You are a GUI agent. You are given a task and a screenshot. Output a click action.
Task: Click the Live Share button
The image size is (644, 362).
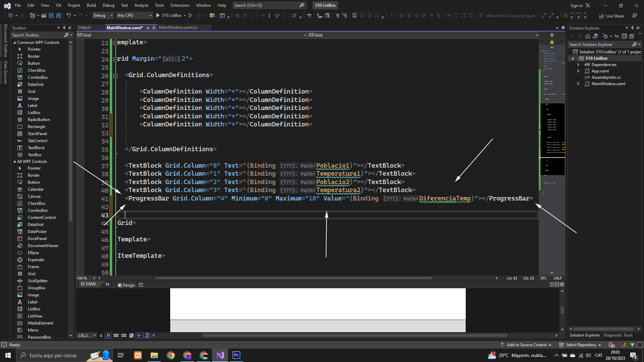tap(611, 16)
